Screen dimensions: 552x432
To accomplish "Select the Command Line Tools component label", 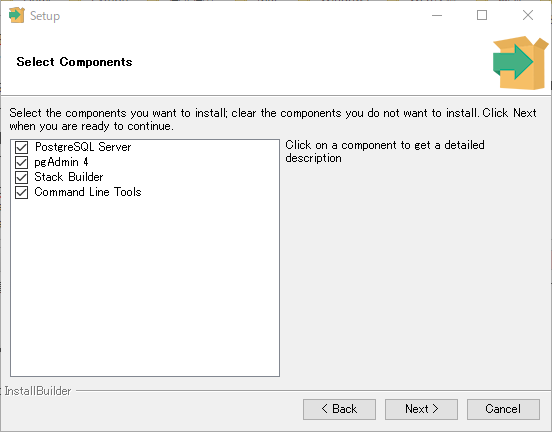I will (x=88, y=192).
